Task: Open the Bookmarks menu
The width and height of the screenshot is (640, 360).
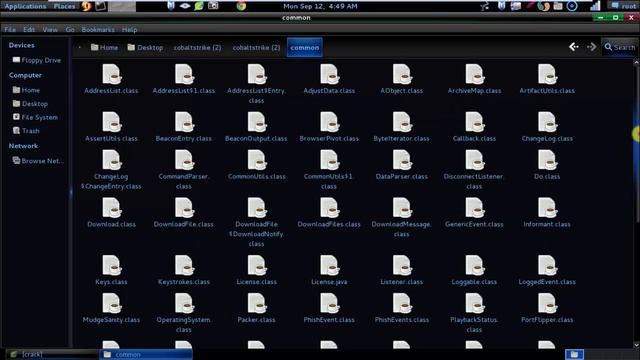Action: (x=98, y=29)
